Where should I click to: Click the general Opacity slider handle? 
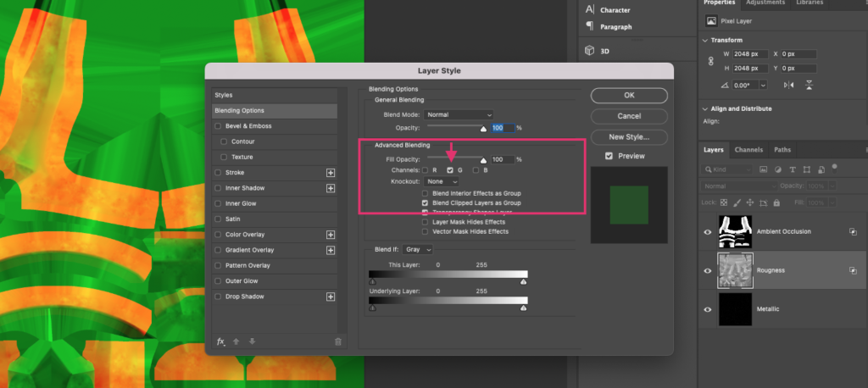483,129
